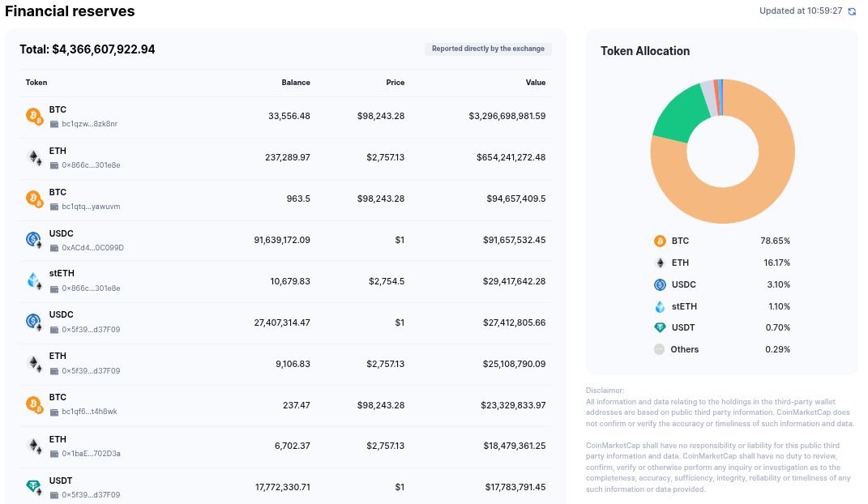
Task: Click the Others 0.29% legend entry
Action: (x=722, y=349)
